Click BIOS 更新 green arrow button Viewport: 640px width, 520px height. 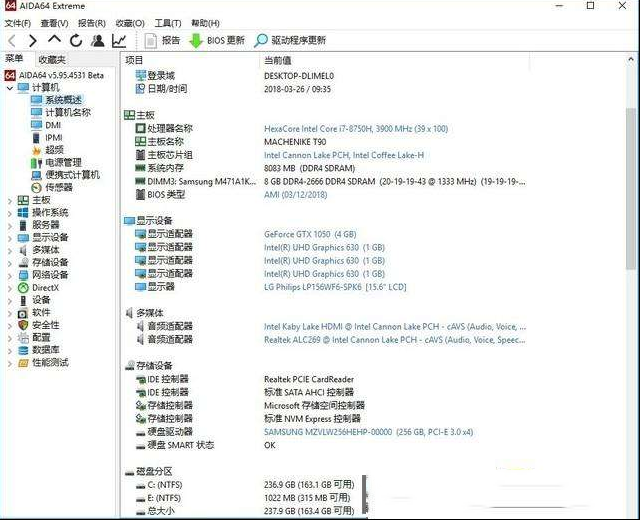pos(217,40)
